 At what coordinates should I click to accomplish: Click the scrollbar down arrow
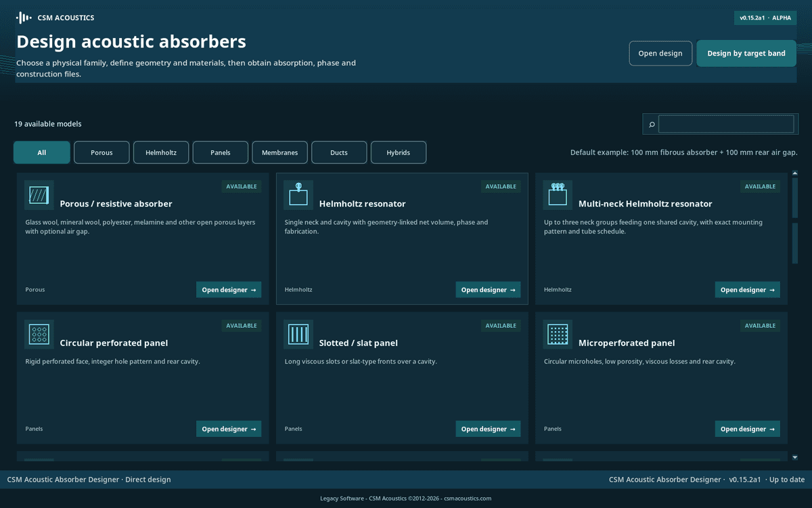[795, 458]
